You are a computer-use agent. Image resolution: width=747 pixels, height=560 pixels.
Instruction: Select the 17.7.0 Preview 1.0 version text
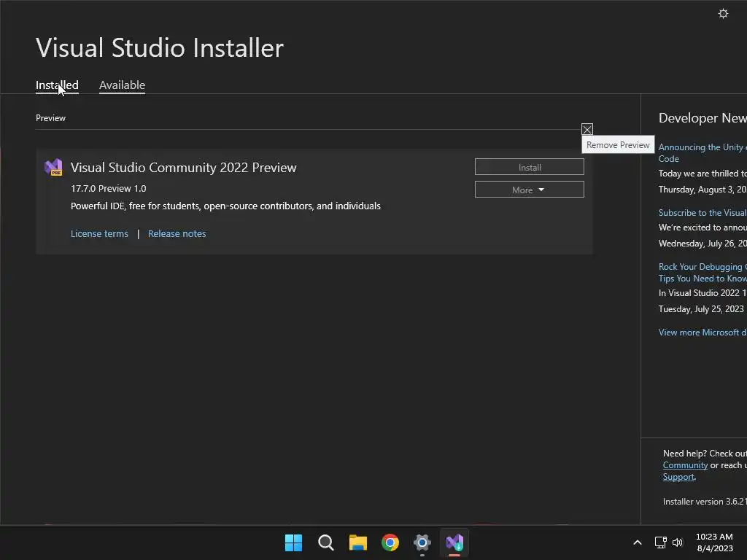tap(108, 189)
